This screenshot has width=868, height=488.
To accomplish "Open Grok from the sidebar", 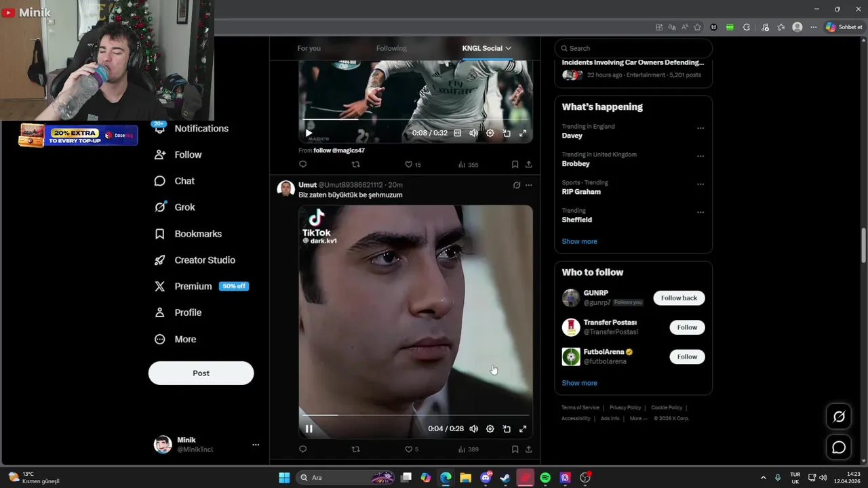I will pyautogui.click(x=175, y=207).
